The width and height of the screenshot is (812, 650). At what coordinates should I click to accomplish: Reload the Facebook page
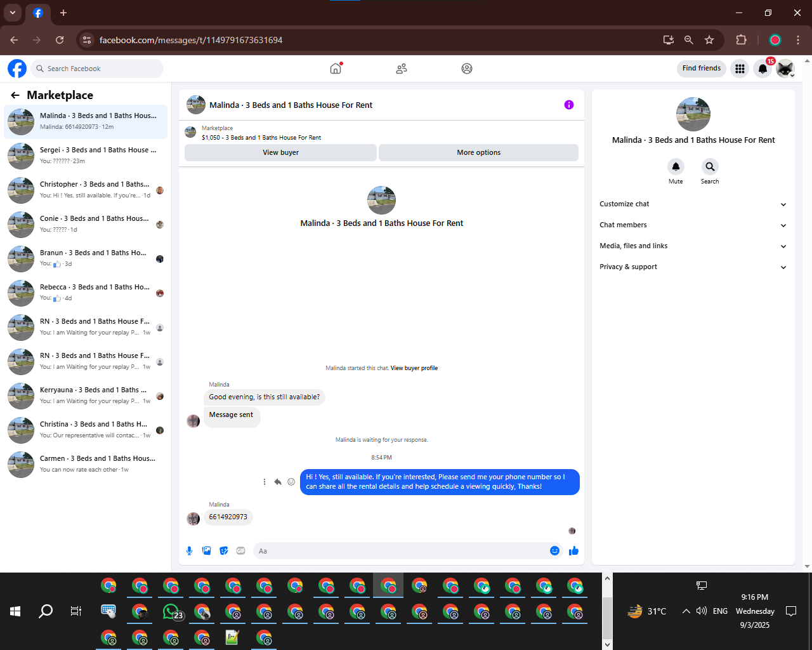(60, 40)
